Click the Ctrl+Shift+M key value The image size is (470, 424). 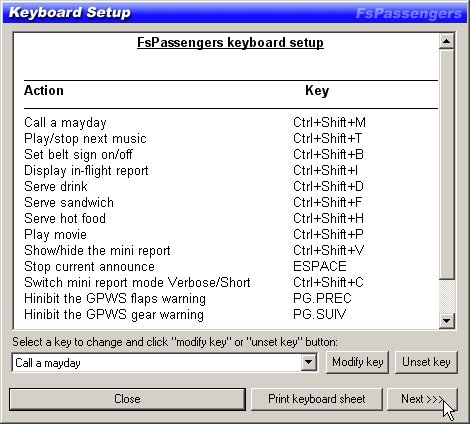329,122
